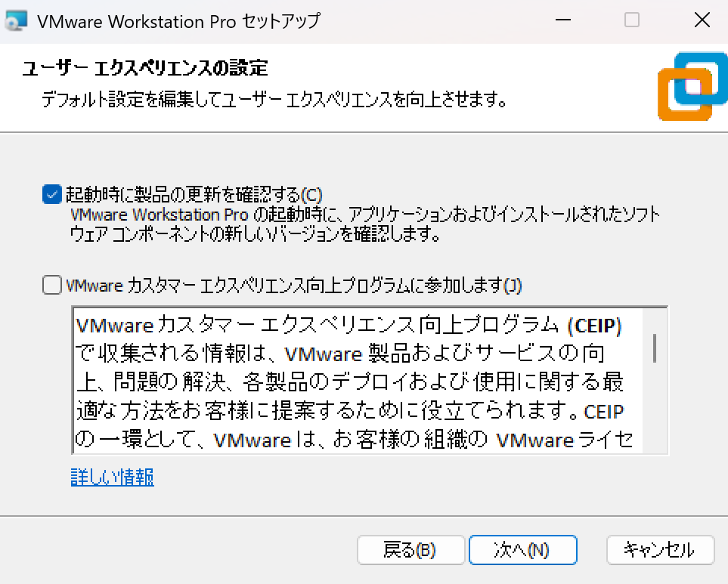Click the VMware Workstation orange-blue logo
Screen dimensions: 728x584
click(x=692, y=86)
